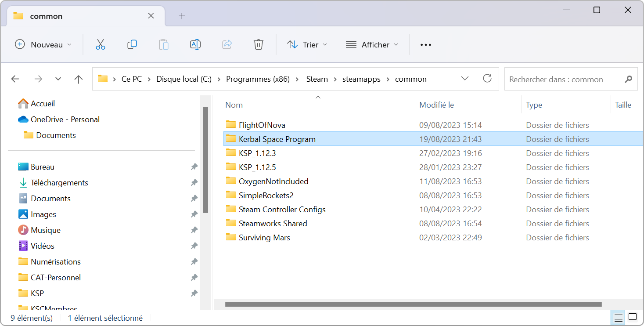This screenshot has height=326, width=644.
Task: Unpin Bureau from quick access pin icon
Action: pyautogui.click(x=194, y=167)
